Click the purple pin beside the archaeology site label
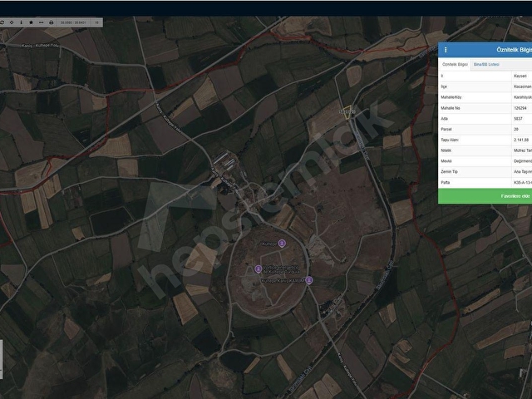Screen dimensions: 532x399 tap(259, 269)
